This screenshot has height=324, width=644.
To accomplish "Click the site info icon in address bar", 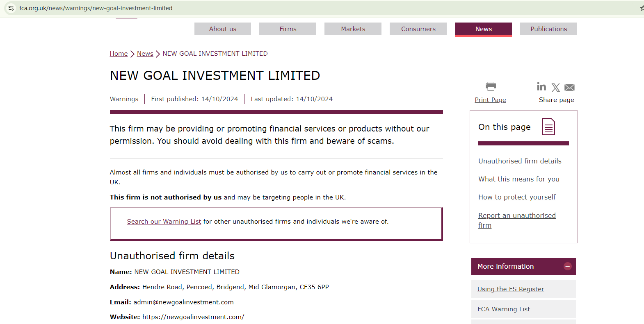I will click(11, 8).
